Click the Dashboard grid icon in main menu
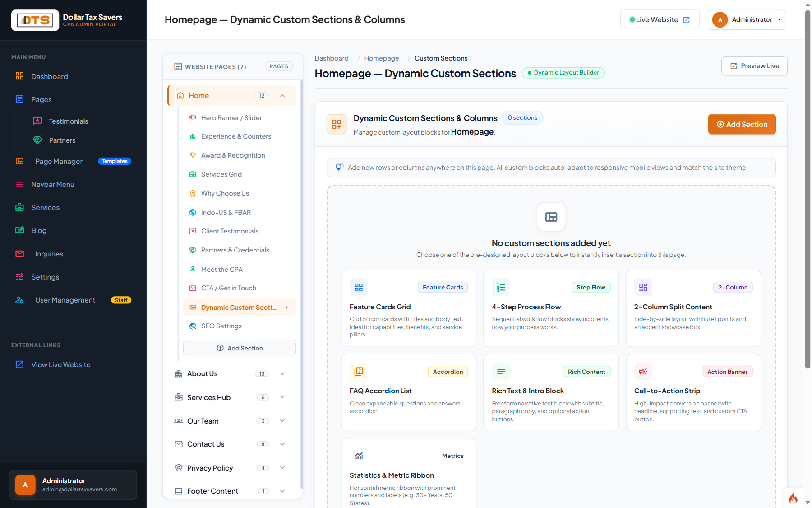This screenshot has width=812, height=508. (x=19, y=76)
